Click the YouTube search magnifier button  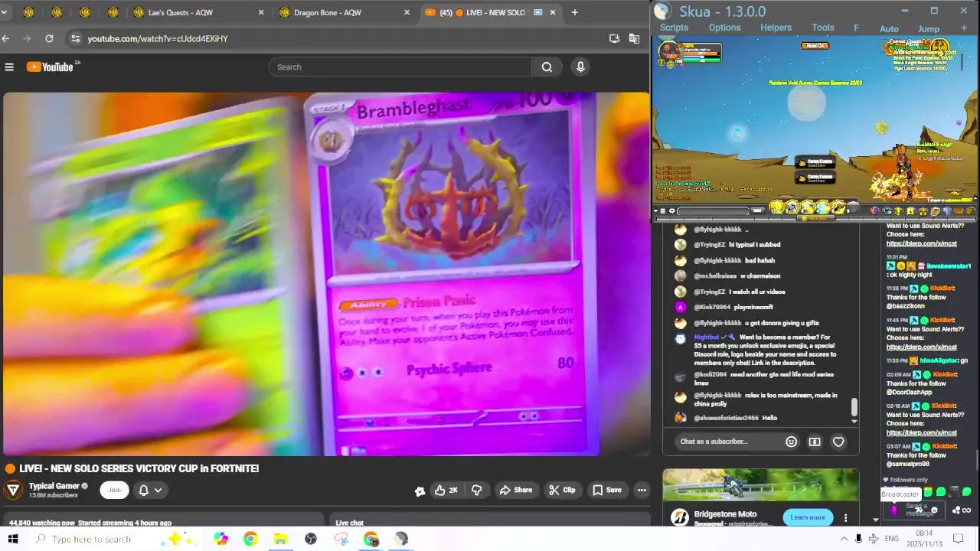tap(547, 67)
